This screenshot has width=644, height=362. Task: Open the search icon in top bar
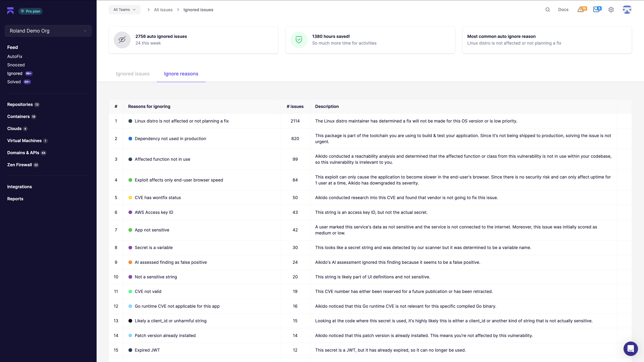548,10
